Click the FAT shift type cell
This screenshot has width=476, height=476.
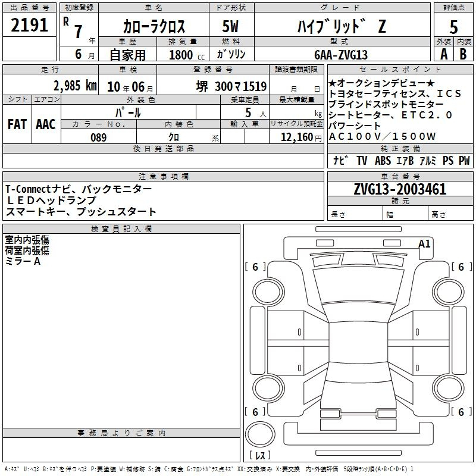pos(17,124)
